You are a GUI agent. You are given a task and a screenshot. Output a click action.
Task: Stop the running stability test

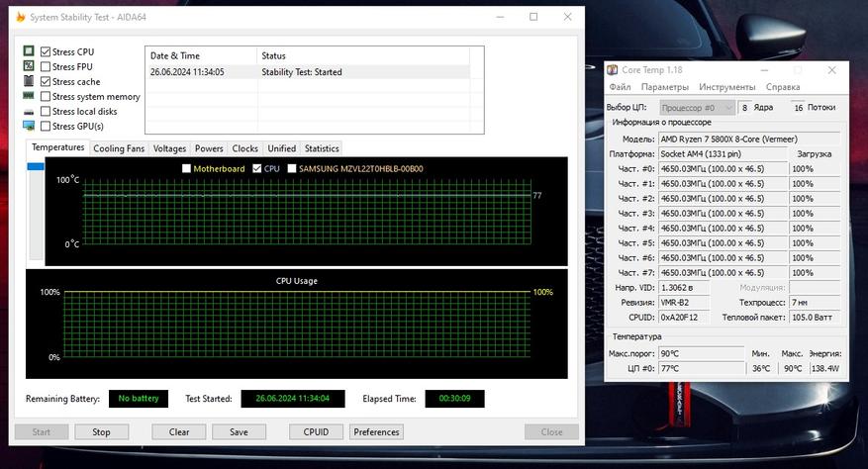tap(102, 432)
